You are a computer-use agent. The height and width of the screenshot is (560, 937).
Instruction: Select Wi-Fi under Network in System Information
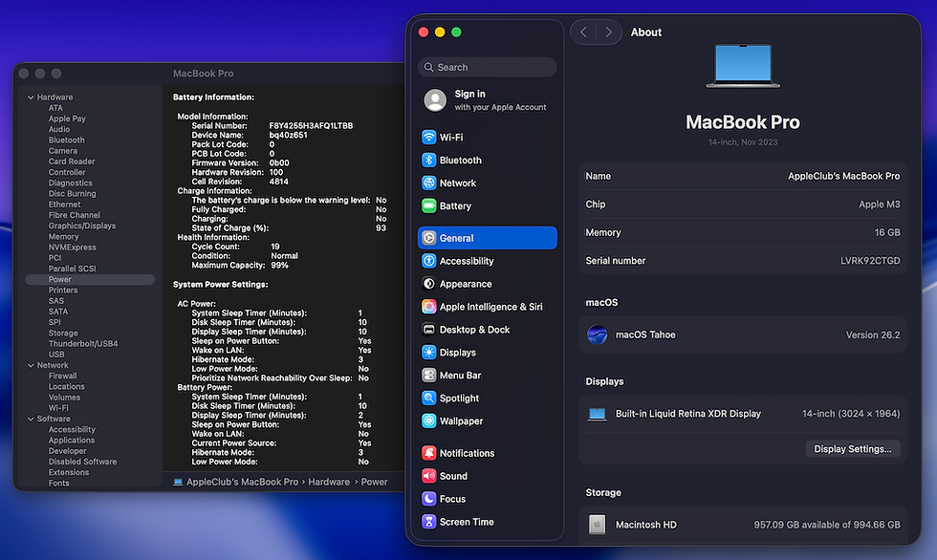coord(58,408)
